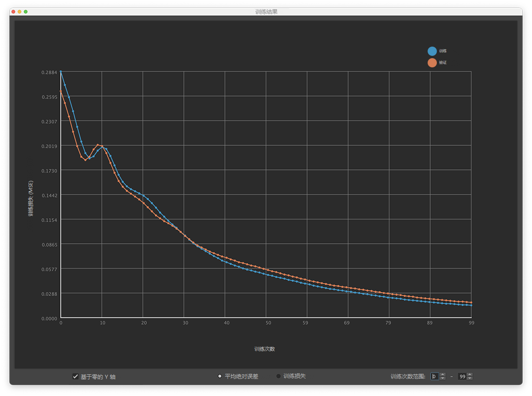Click the epoch range start input field
This screenshot has width=532, height=396.
pyautogui.click(x=434, y=376)
